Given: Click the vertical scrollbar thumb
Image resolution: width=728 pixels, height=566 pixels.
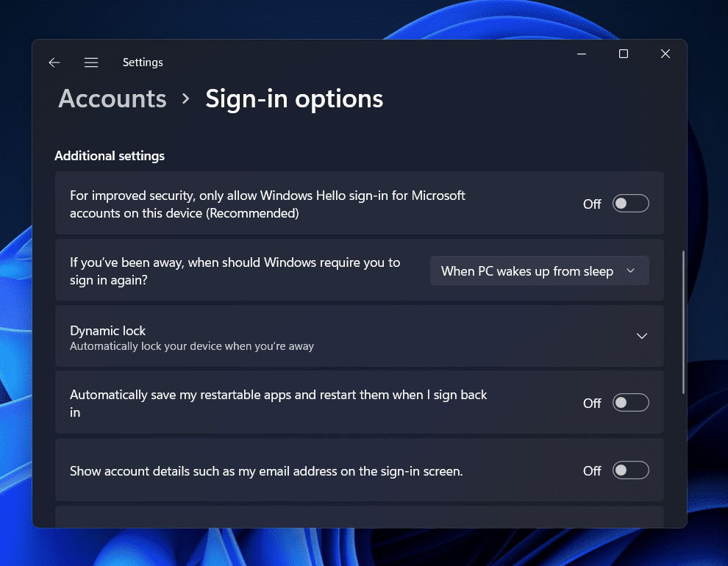Looking at the screenshot, I should point(683,322).
